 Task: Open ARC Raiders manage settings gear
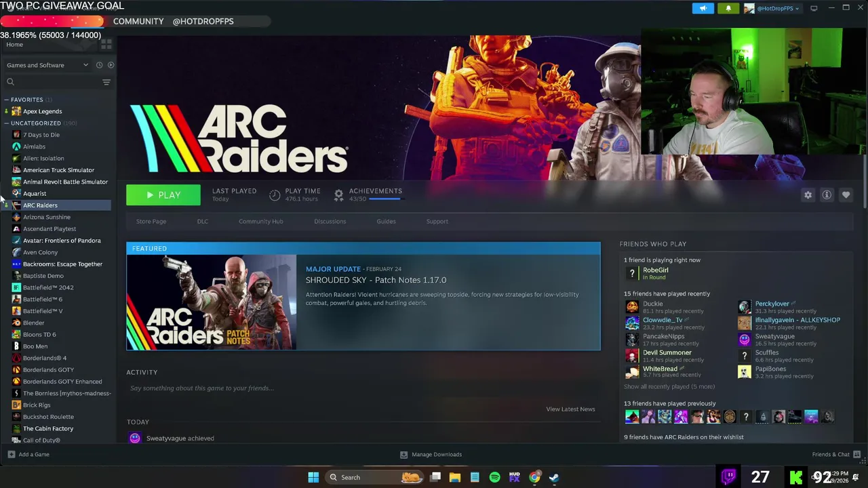pyautogui.click(x=808, y=195)
